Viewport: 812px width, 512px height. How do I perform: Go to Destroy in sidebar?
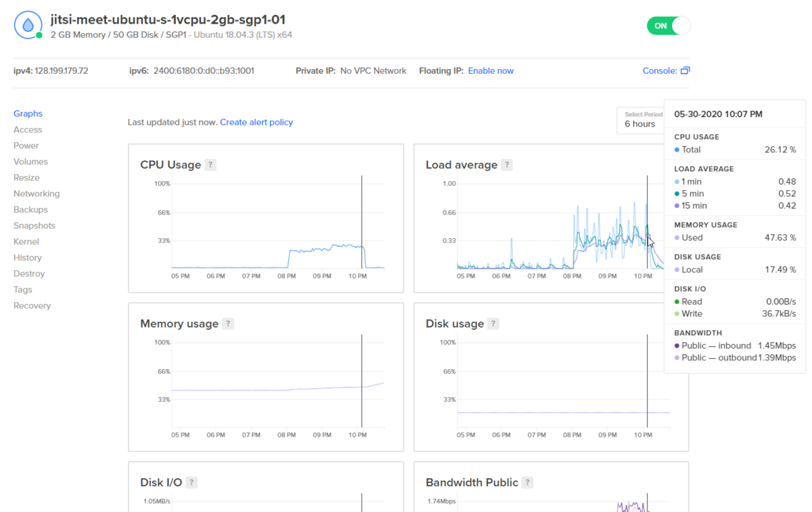(x=29, y=274)
